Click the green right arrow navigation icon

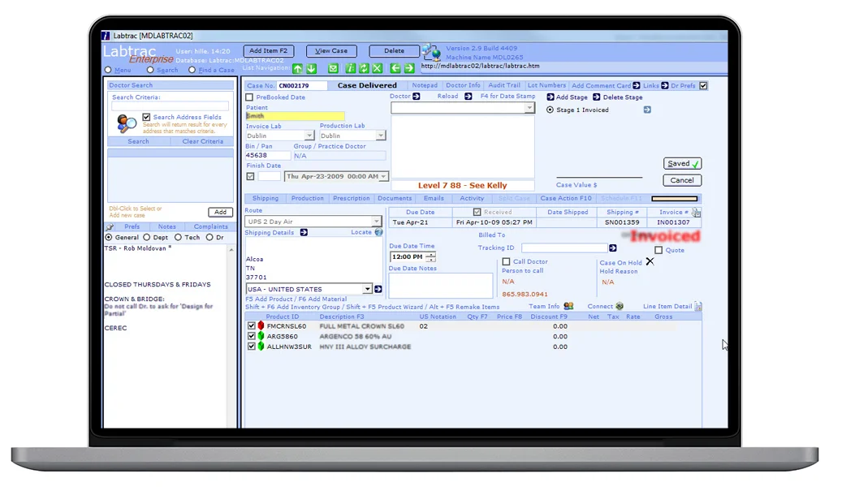(x=409, y=68)
